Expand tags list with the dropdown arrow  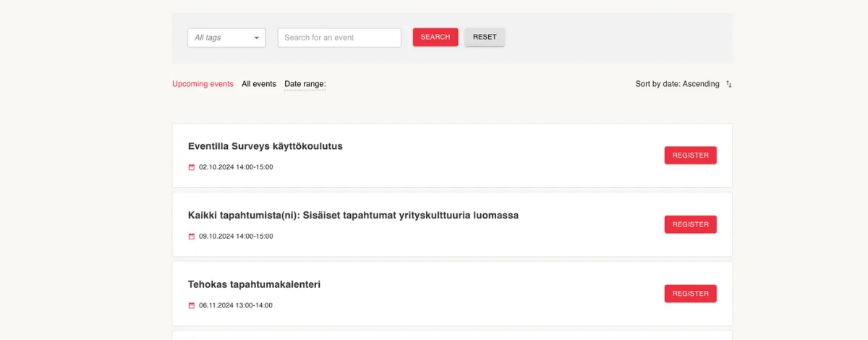click(256, 38)
